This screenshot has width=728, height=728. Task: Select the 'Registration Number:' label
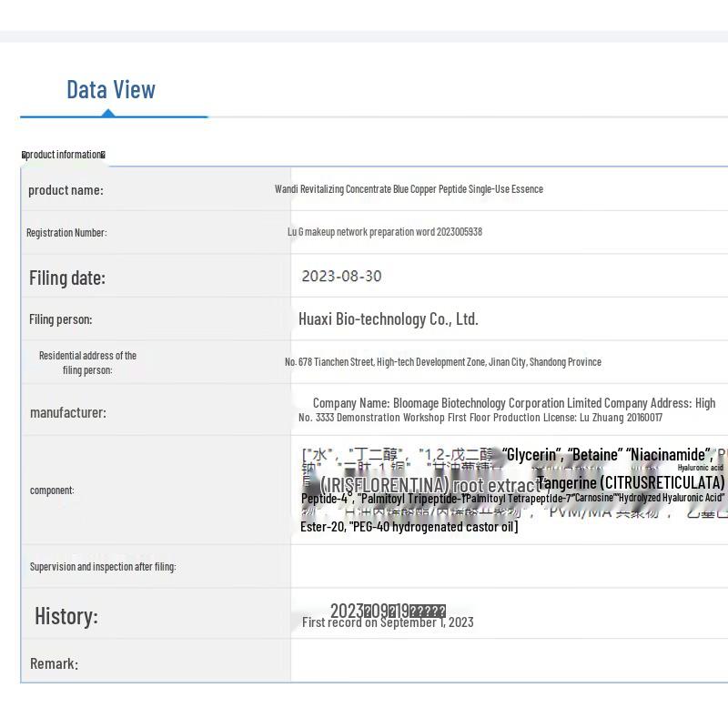(66, 233)
